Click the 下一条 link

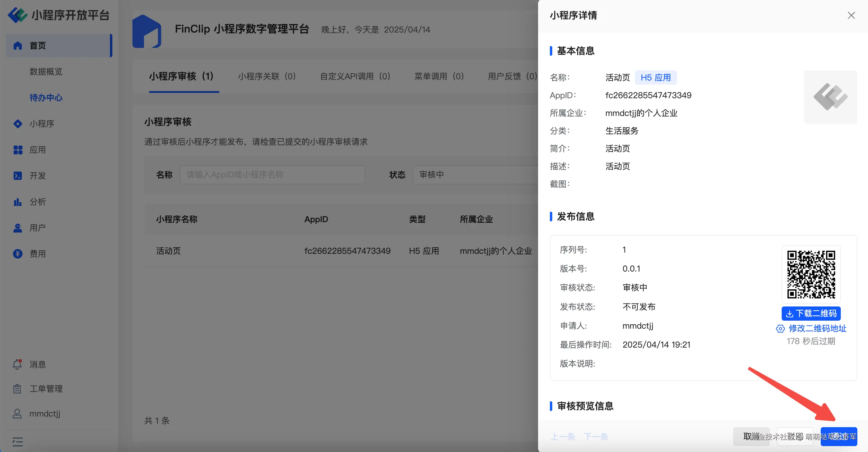596,437
